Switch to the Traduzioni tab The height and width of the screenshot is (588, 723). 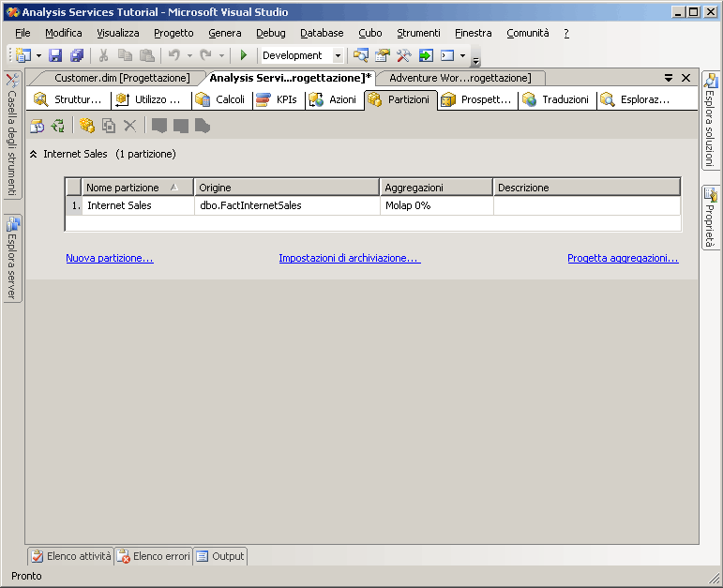click(557, 99)
